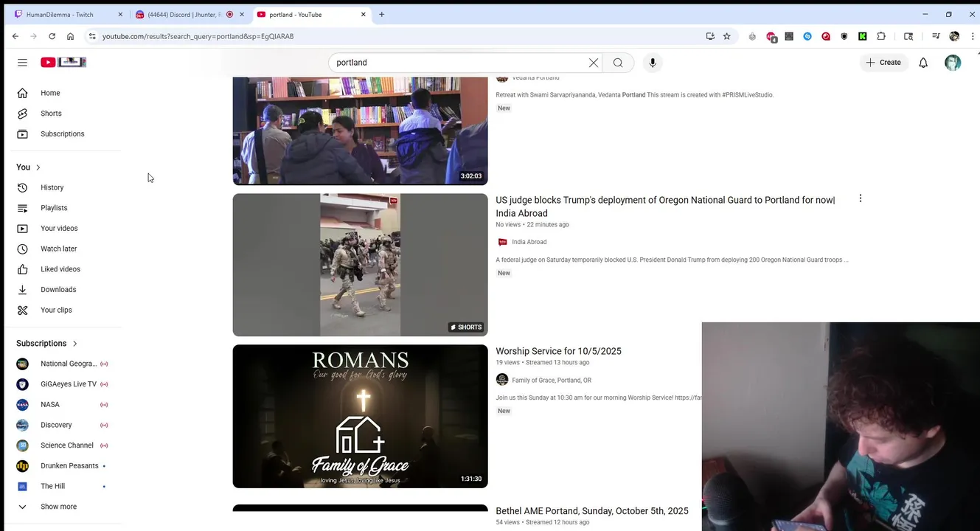Screen dimensions: 980x531
Task: Open new browser tab with plus button
Action: pos(381,14)
